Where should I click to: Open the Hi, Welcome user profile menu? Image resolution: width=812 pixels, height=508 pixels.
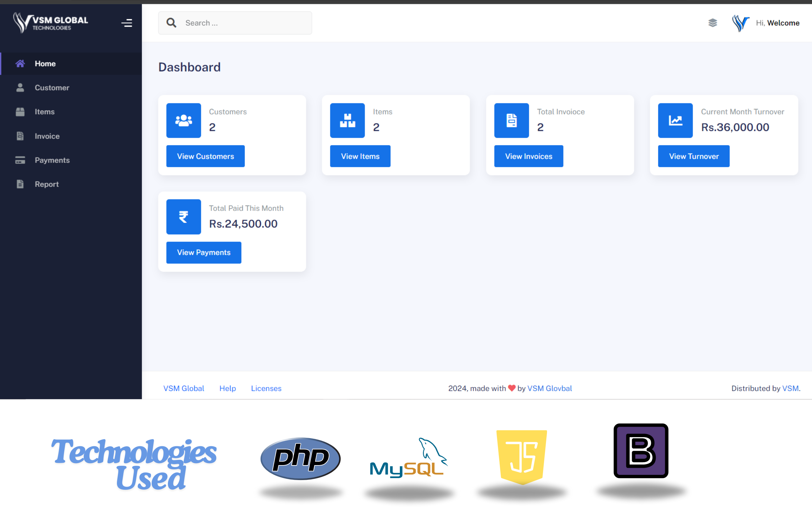[x=777, y=23]
